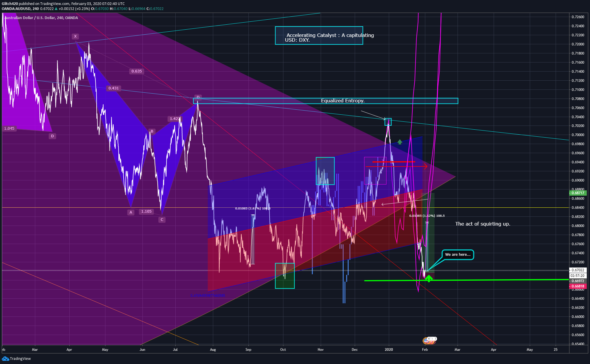Viewport: 590px width, 364px height.
Task: Click the 0.70000 price axis label
Action: tap(578, 135)
